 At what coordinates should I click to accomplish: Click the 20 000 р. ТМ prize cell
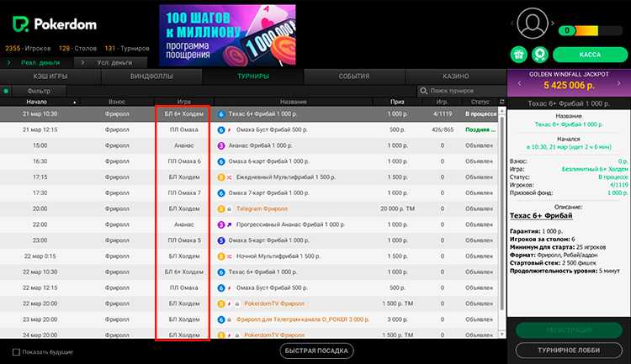click(x=397, y=209)
